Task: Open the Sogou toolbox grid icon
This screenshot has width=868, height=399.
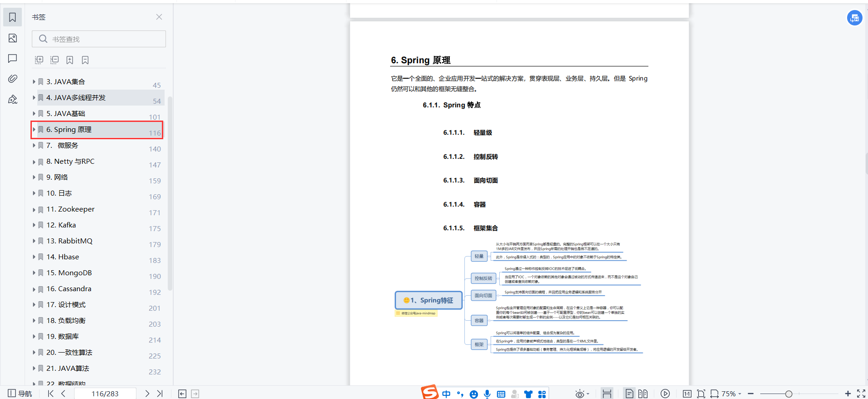Action: pyautogui.click(x=542, y=394)
